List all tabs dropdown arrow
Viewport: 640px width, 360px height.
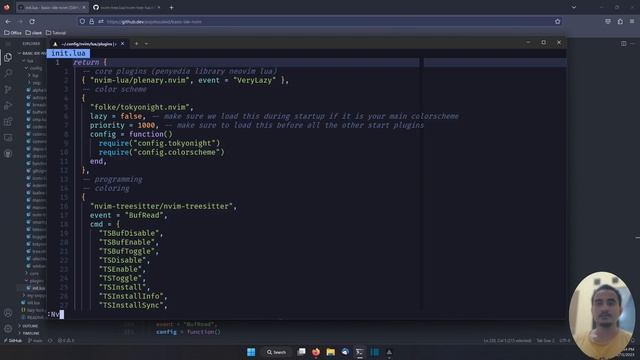coord(574,7)
